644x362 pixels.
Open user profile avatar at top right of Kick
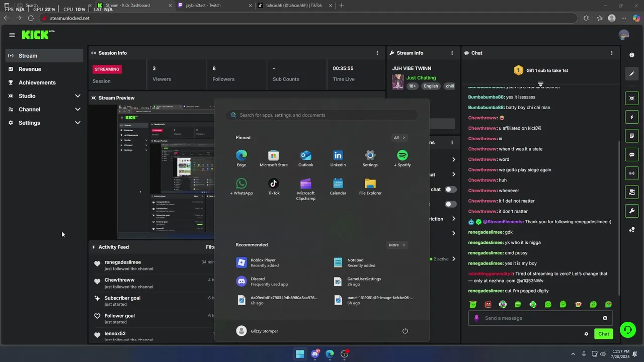(624, 35)
